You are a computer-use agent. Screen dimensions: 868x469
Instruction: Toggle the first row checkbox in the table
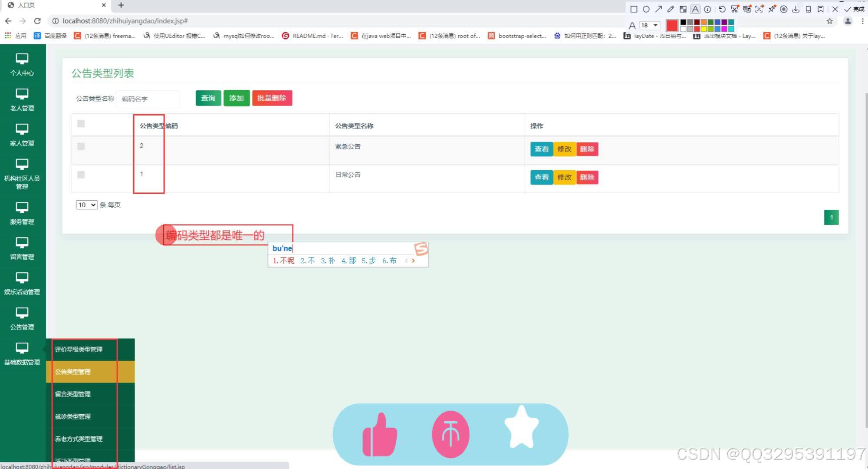80,146
